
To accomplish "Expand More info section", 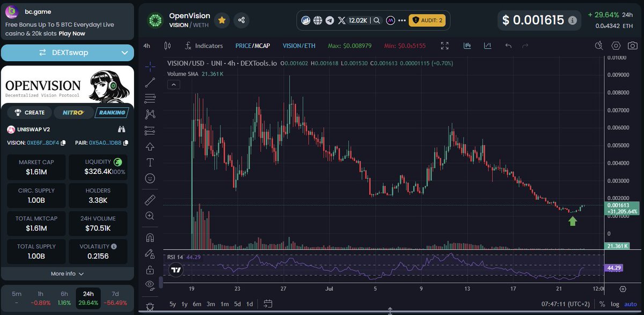I will pos(67,274).
